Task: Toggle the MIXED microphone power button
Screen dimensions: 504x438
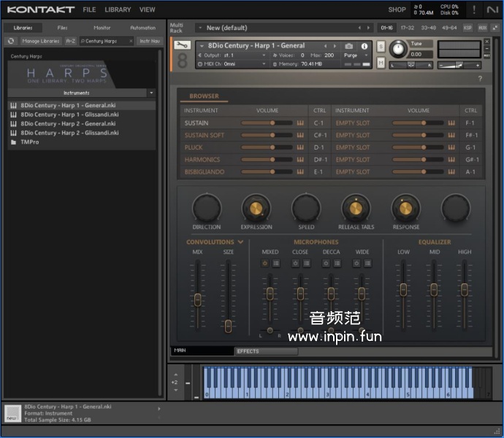Action: pos(265,263)
